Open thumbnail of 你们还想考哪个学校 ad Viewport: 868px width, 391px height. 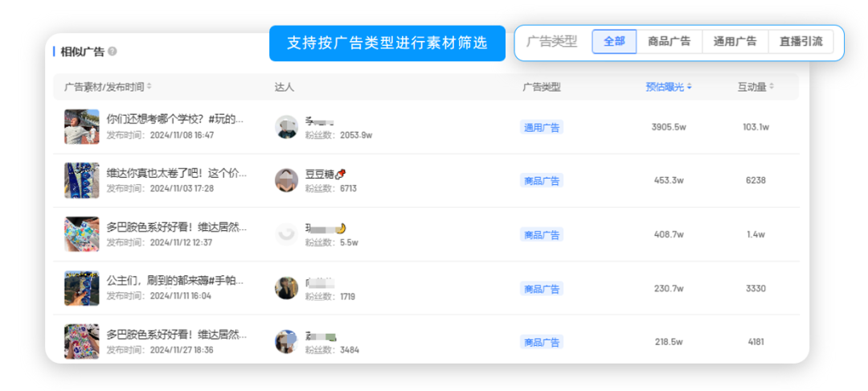pyautogui.click(x=81, y=126)
